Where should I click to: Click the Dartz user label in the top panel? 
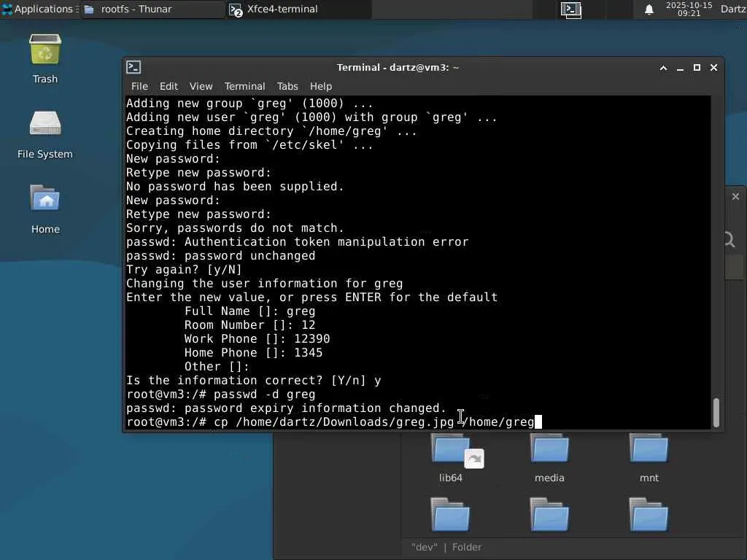coord(733,9)
